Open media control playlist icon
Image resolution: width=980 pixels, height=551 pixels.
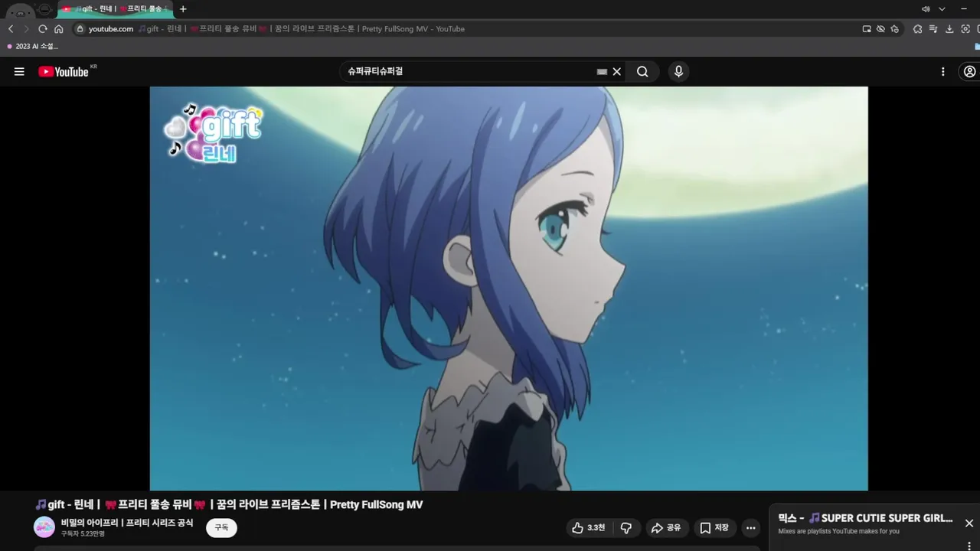[933, 29]
